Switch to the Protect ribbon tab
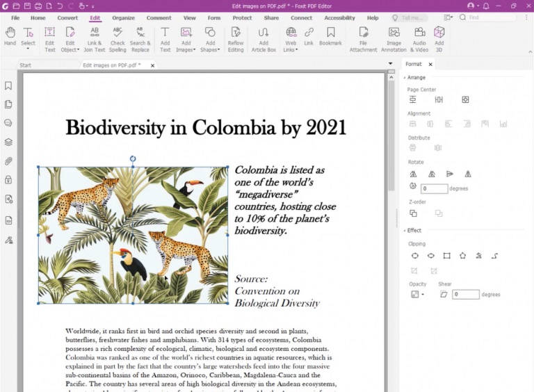The image size is (534, 392). coord(242,17)
